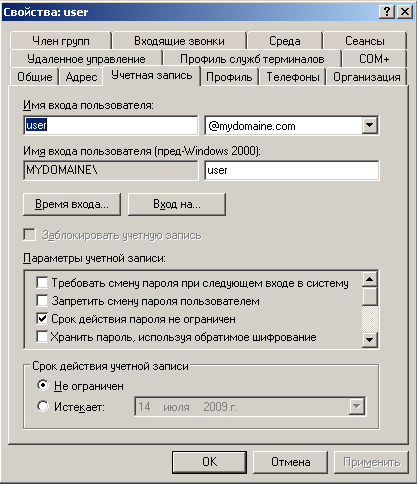This screenshot has height=484, width=417.
Task: Open the 'Организация' tab
Action: tap(366, 77)
